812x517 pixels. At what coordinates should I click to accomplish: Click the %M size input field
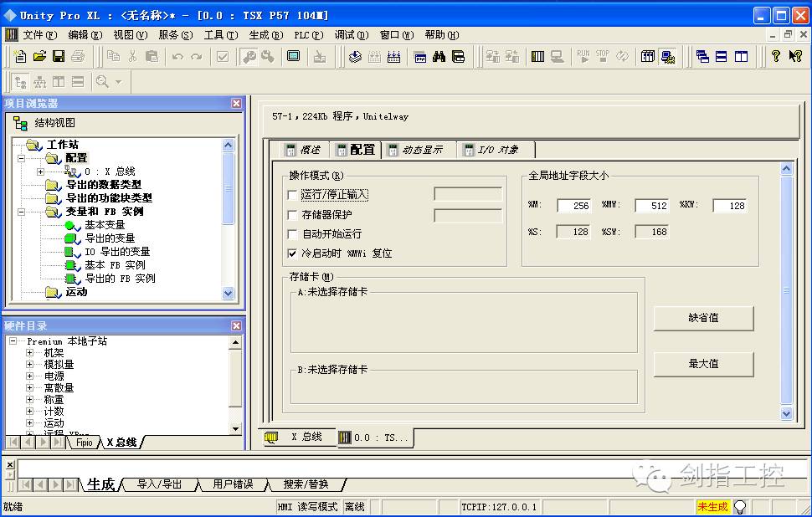click(574, 206)
